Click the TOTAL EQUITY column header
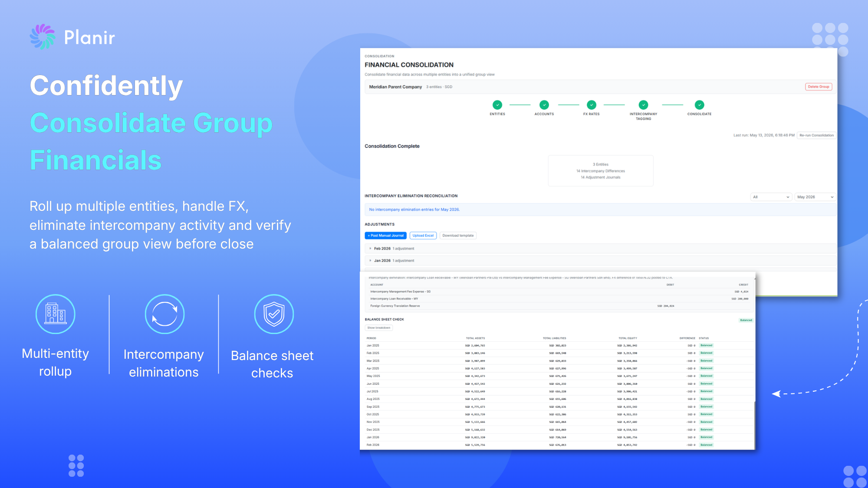The height and width of the screenshot is (488, 868). (x=628, y=338)
